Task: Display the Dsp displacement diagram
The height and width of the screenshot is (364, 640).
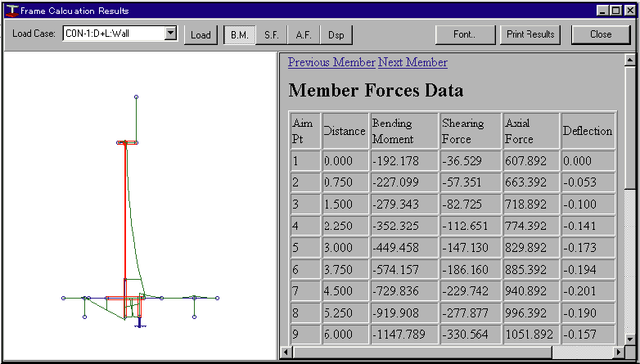Action: (x=336, y=35)
